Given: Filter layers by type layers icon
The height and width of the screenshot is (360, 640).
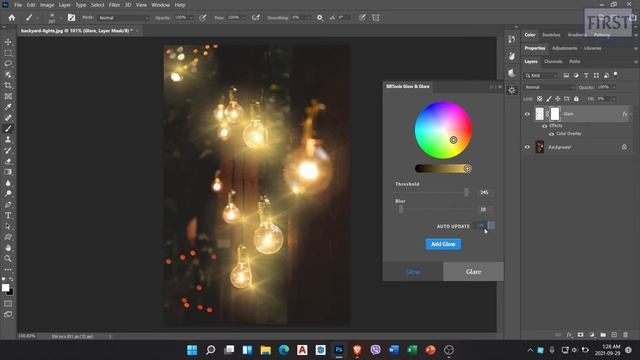Looking at the screenshot, I should click(586, 76).
